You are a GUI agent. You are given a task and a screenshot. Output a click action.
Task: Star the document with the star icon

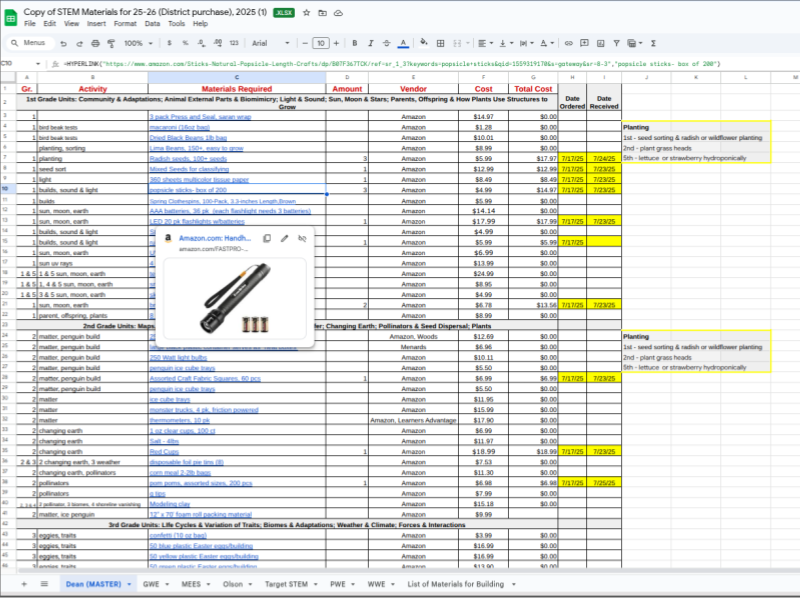[306, 13]
